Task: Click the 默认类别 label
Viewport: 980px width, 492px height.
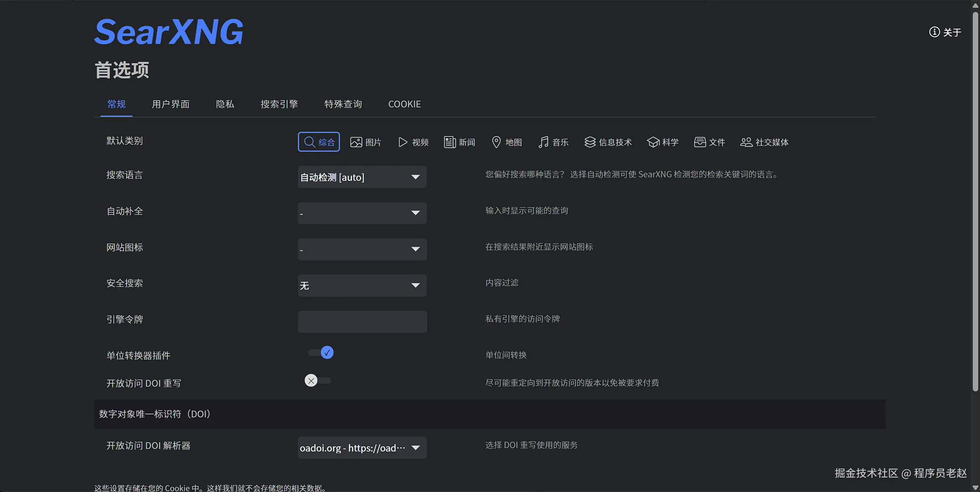Action: coord(124,141)
